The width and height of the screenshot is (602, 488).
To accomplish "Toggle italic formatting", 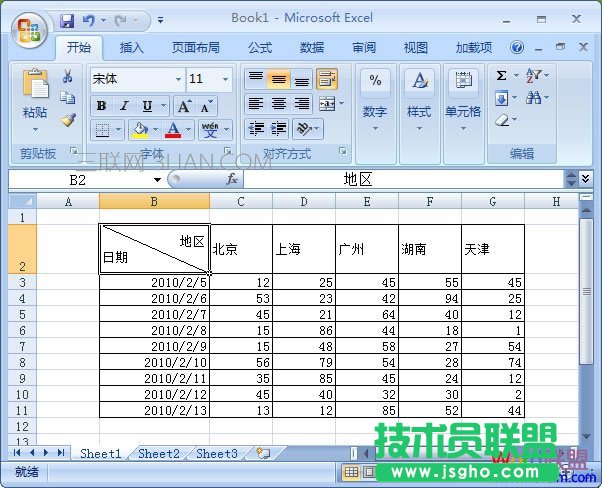I will point(124,106).
